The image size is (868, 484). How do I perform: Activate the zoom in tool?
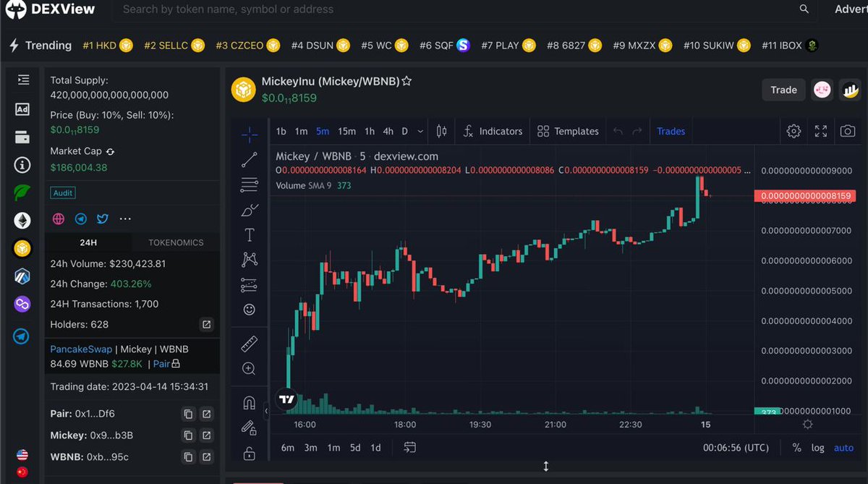pos(249,368)
